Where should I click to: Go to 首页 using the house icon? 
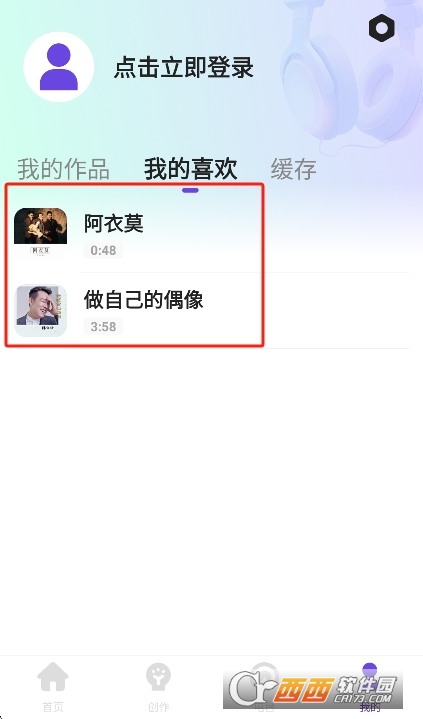point(53,676)
